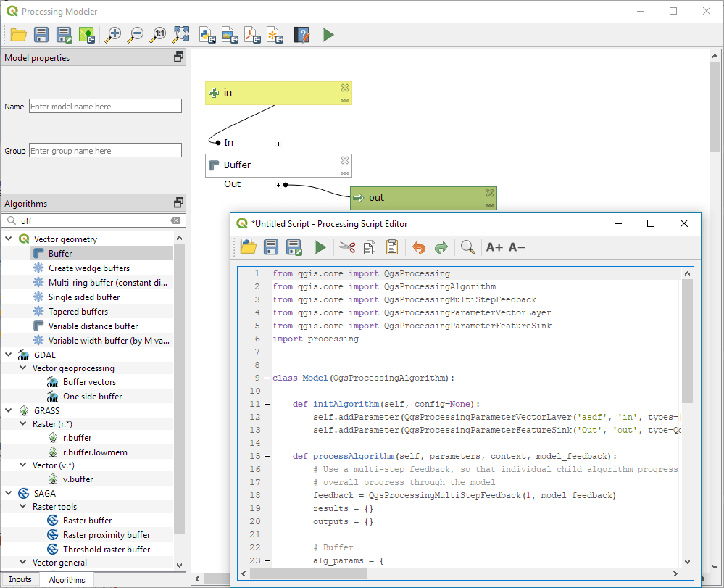Select Single sided buffer algorithm
724x588 pixels.
84,297
